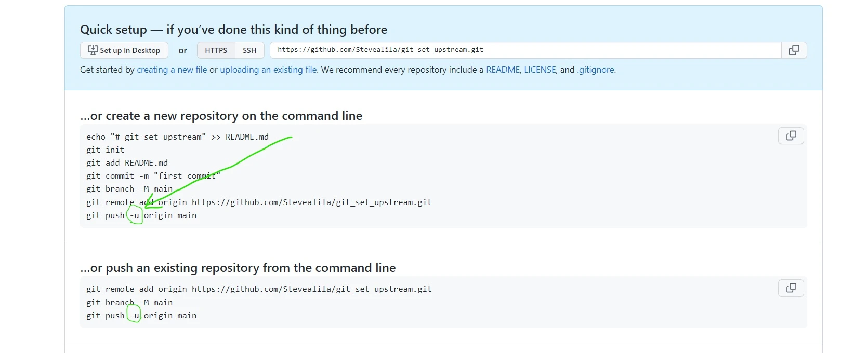Open the uploading an existing file link
This screenshot has height=353, width=868.
(x=268, y=70)
